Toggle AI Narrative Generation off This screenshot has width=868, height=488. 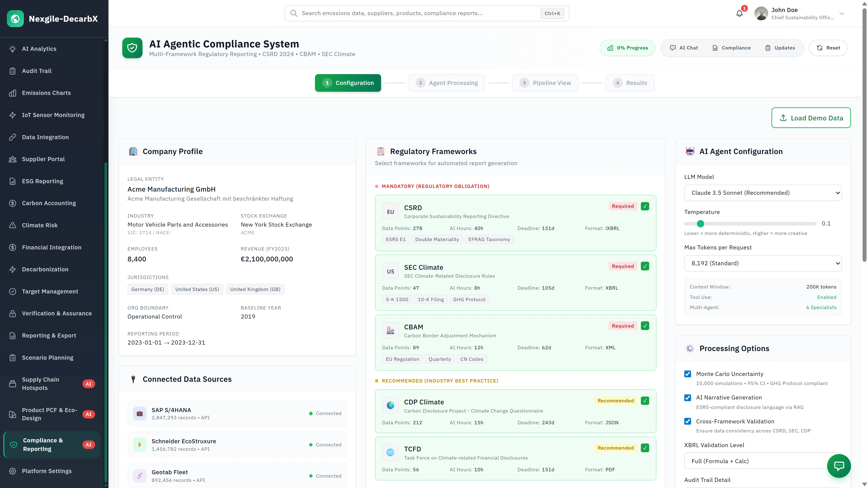point(688,398)
